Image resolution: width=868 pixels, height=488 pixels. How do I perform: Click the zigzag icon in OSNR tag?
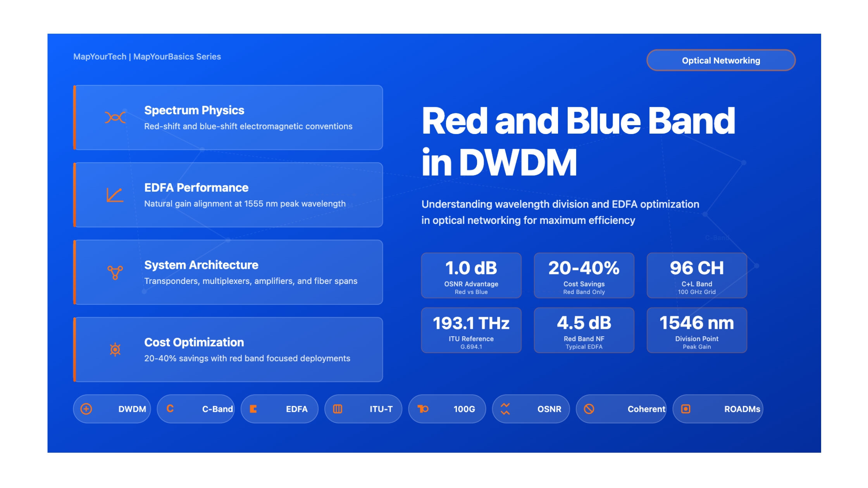pos(505,409)
